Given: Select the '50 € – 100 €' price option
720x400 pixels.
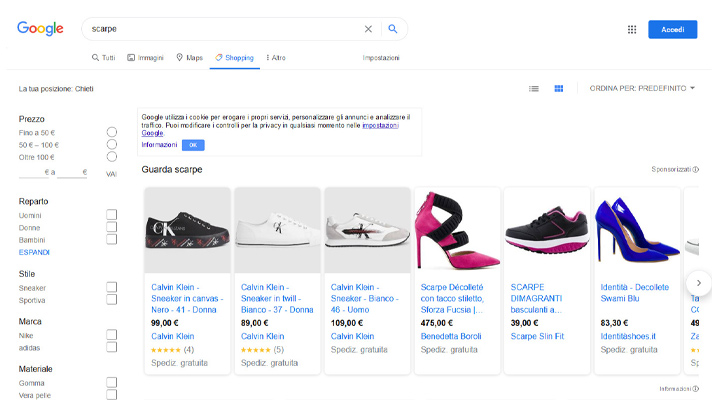Looking at the screenshot, I should (x=112, y=145).
